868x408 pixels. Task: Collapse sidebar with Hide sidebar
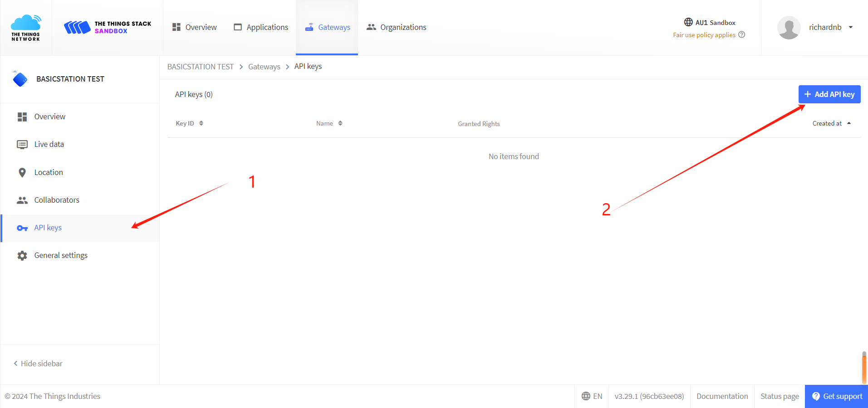click(38, 364)
